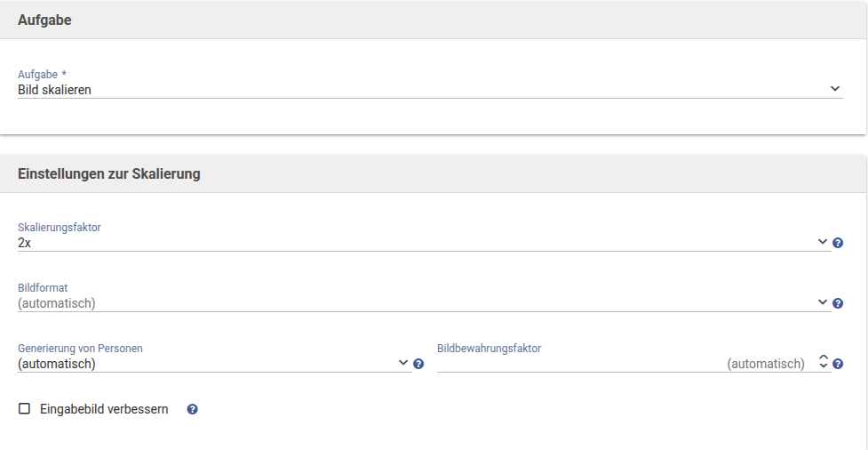868x450 pixels.
Task: Increase Bildbewahrungsfaktor with the up arrow
Action: pos(823,358)
